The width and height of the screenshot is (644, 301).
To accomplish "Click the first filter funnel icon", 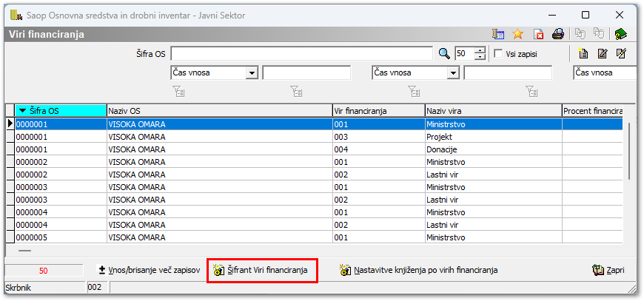I will tap(178, 91).
